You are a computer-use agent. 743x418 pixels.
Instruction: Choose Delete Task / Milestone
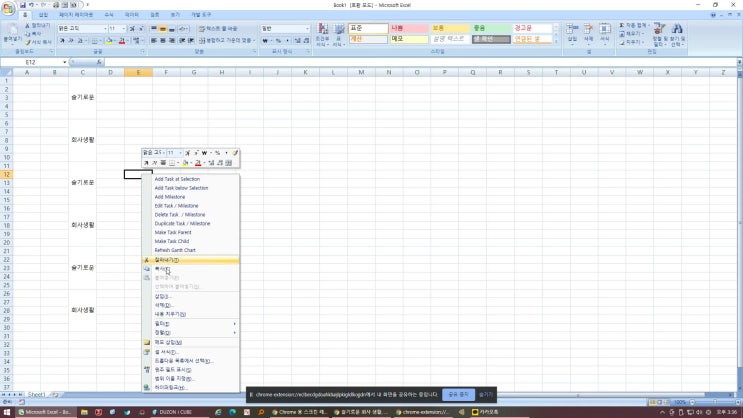[180, 215]
